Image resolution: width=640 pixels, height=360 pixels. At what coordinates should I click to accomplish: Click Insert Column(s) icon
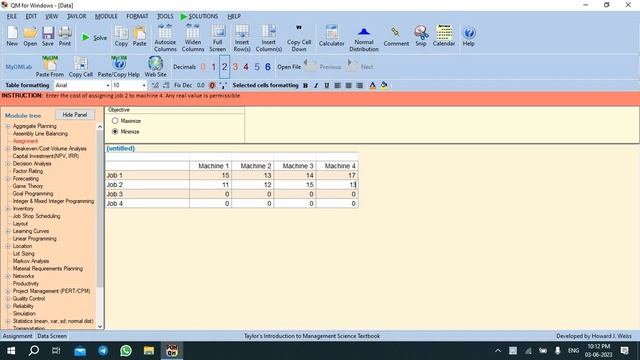269,38
